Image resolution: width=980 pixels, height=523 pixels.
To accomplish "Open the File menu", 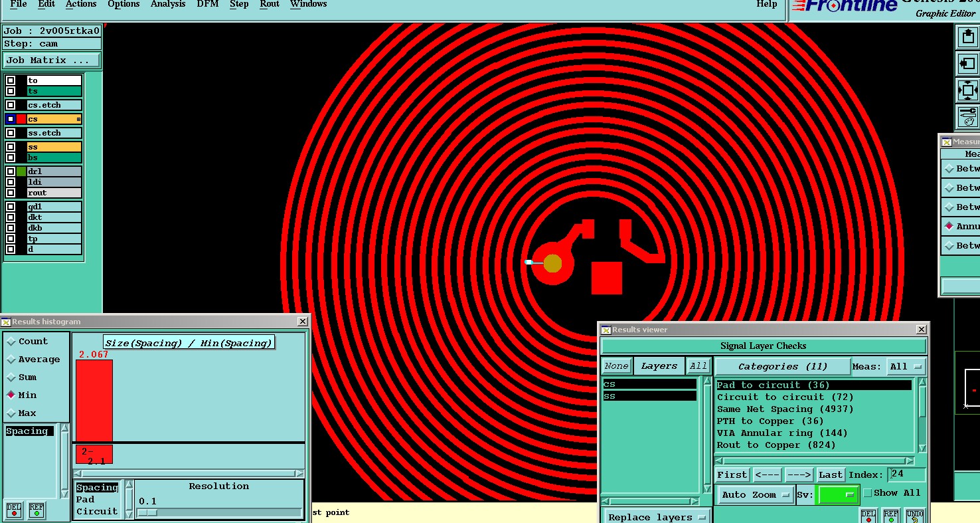I will (19, 5).
